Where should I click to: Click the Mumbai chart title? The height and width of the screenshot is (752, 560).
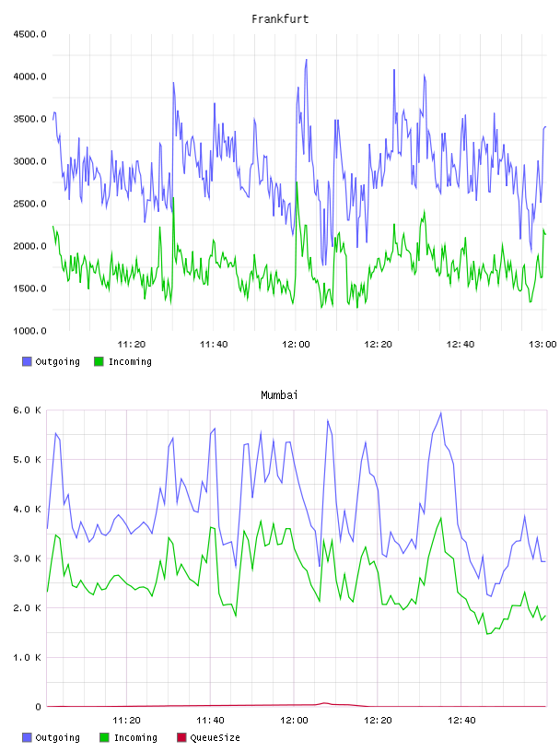tap(279, 395)
